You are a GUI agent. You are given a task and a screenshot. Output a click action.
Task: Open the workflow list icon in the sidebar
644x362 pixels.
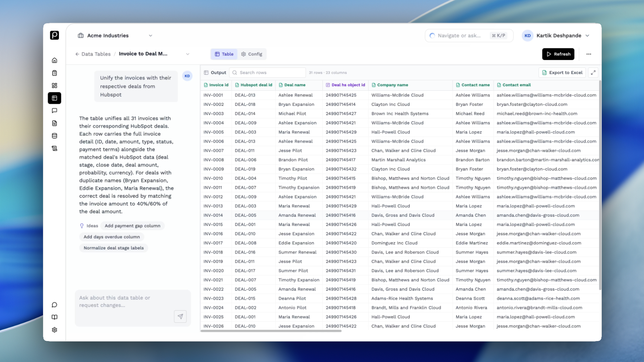coord(55,148)
